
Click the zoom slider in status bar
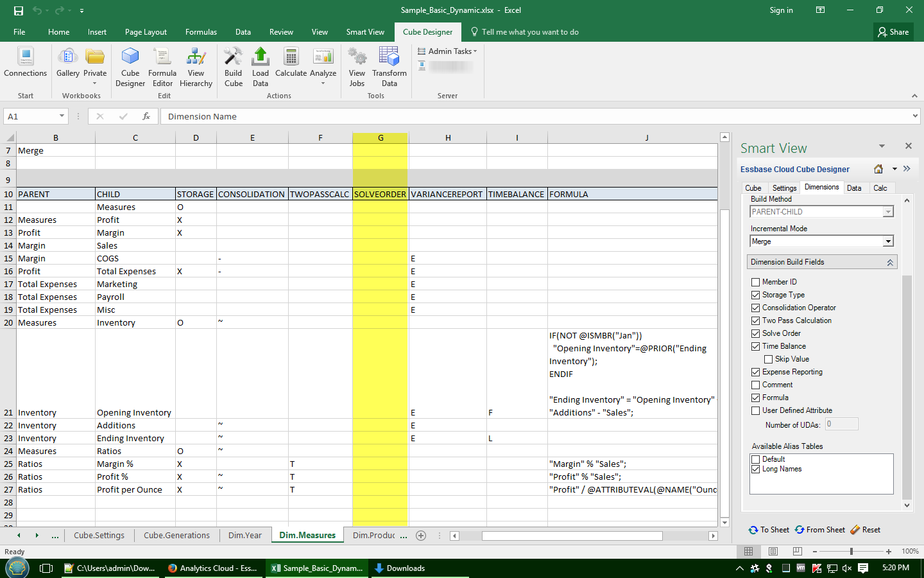tap(851, 552)
